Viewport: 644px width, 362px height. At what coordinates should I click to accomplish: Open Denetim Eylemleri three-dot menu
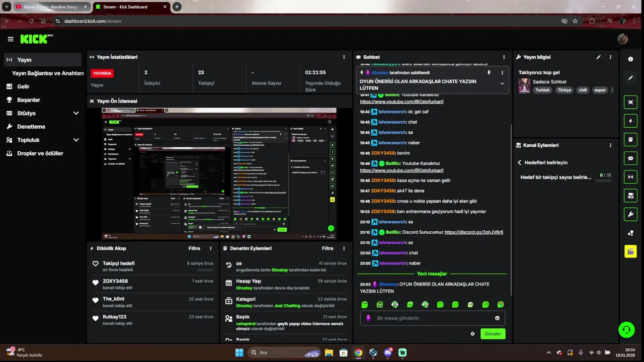pos(344,248)
